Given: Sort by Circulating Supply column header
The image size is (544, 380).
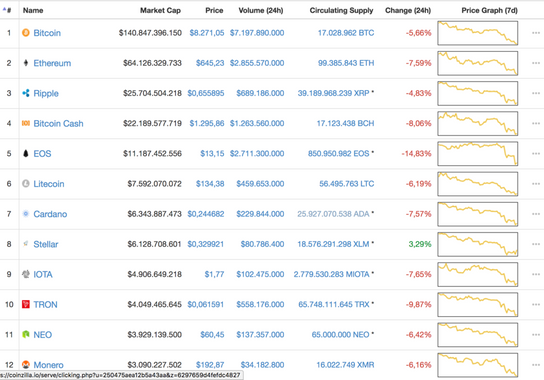Looking at the screenshot, I should [x=341, y=10].
